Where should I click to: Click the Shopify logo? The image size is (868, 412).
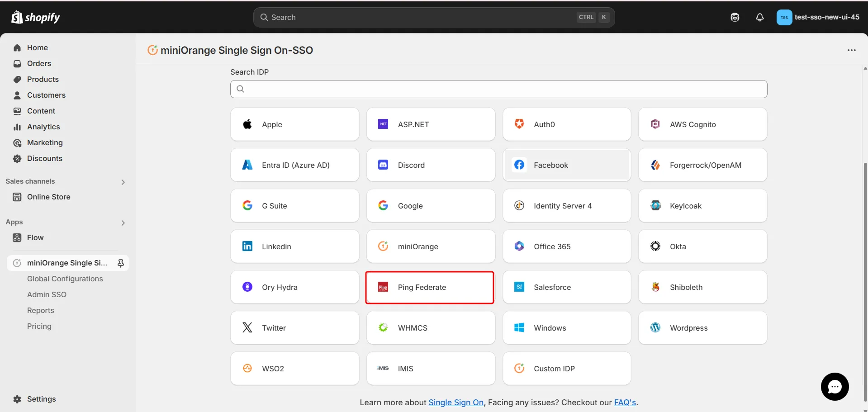click(x=35, y=17)
